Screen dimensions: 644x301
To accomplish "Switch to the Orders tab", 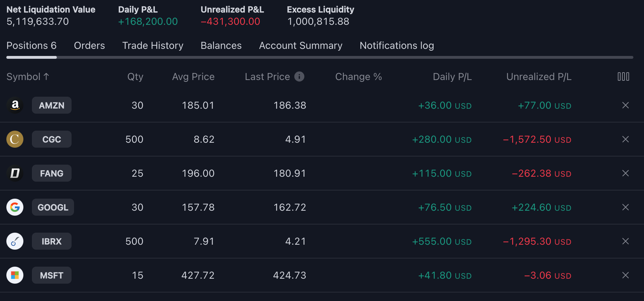I will click(89, 46).
